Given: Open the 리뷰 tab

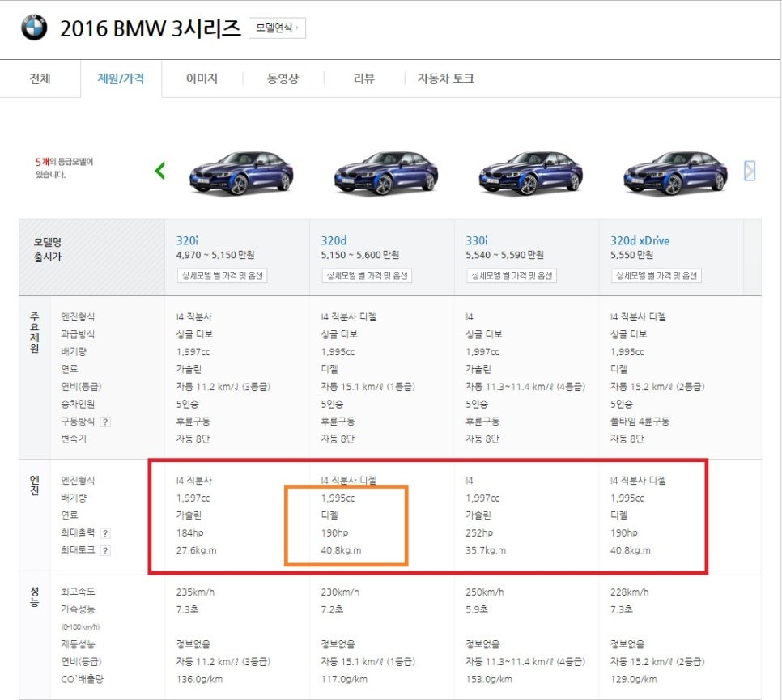Looking at the screenshot, I should (363, 78).
